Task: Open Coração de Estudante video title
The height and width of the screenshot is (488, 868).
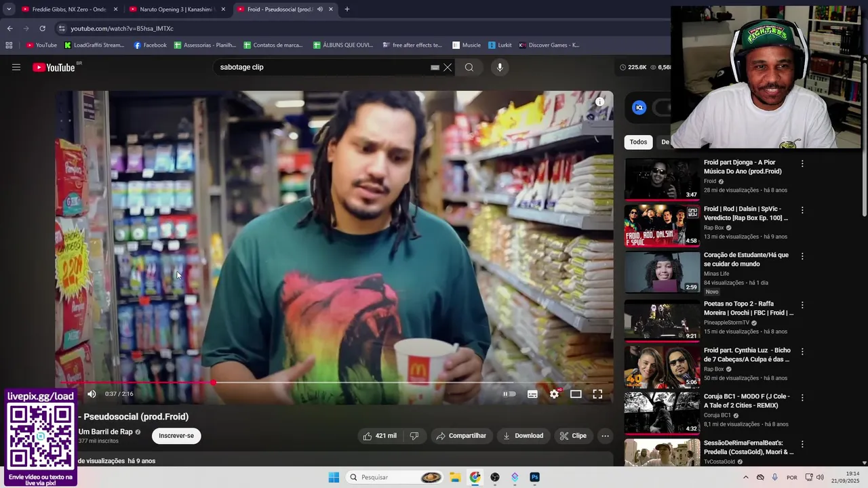Action: [x=746, y=260]
